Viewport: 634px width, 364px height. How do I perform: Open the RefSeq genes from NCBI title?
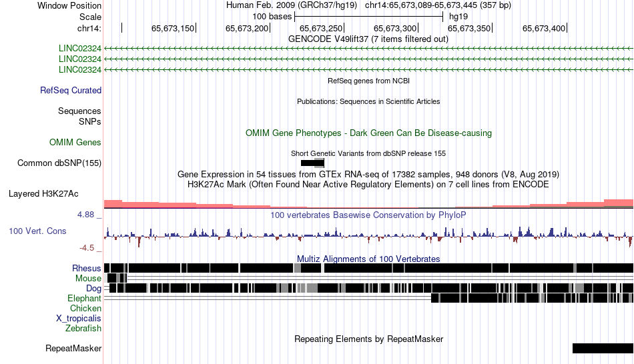(x=368, y=81)
